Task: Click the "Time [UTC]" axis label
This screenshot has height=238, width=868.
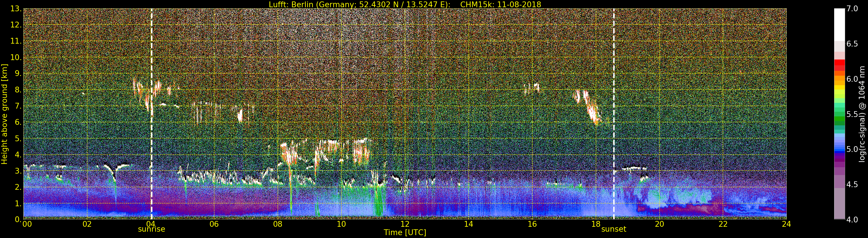Action: point(405,232)
